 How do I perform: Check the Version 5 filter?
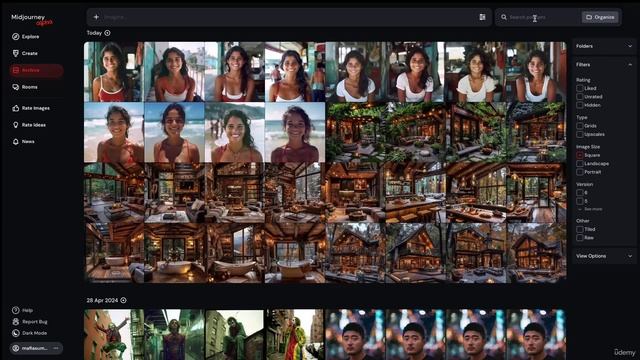coord(580,201)
